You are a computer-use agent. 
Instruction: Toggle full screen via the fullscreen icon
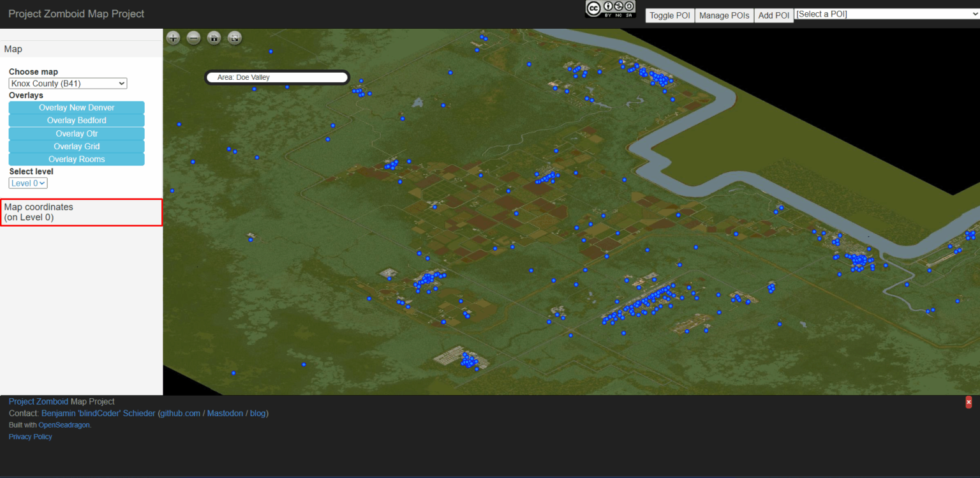pyautogui.click(x=234, y=38)
